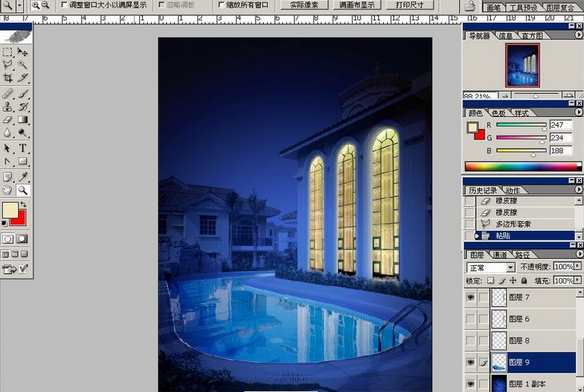
Task: Open the layer blend mode 正常 dropdown
Action: pyautogui.click(x=491, y=268)
